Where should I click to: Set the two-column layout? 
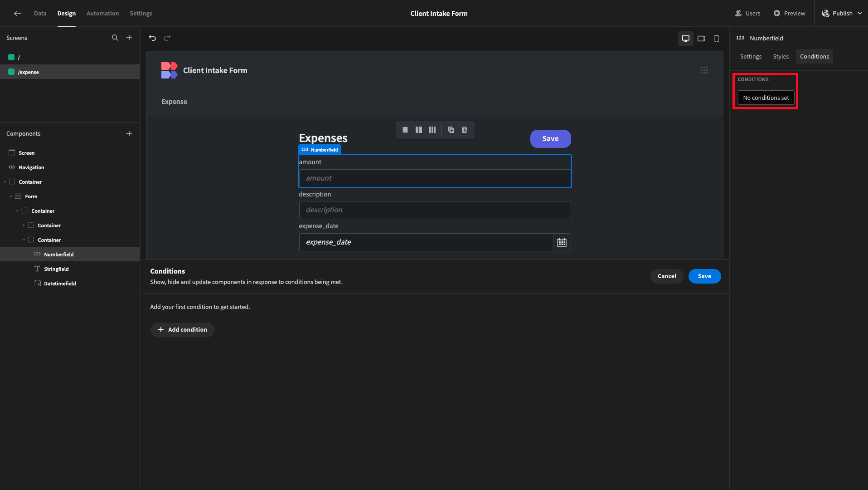(x=419, y=130)
